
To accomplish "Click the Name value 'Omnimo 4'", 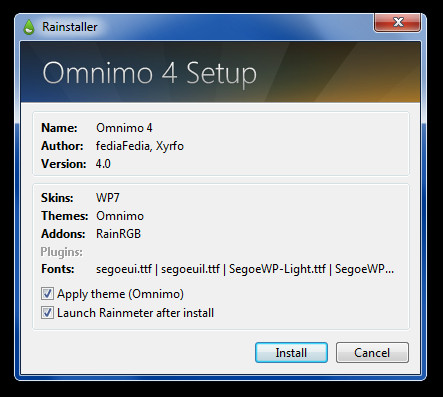I will pyautogui.click(x=124, y=128).
